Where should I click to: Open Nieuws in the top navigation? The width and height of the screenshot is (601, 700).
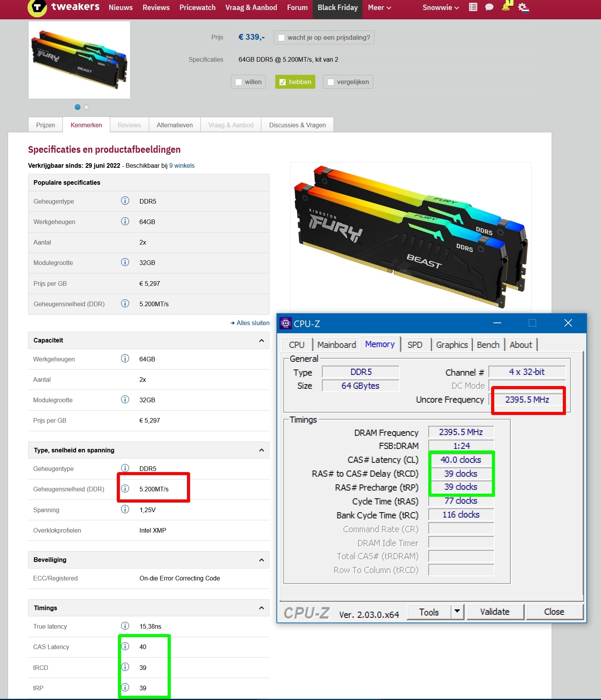tap(121, 8)
